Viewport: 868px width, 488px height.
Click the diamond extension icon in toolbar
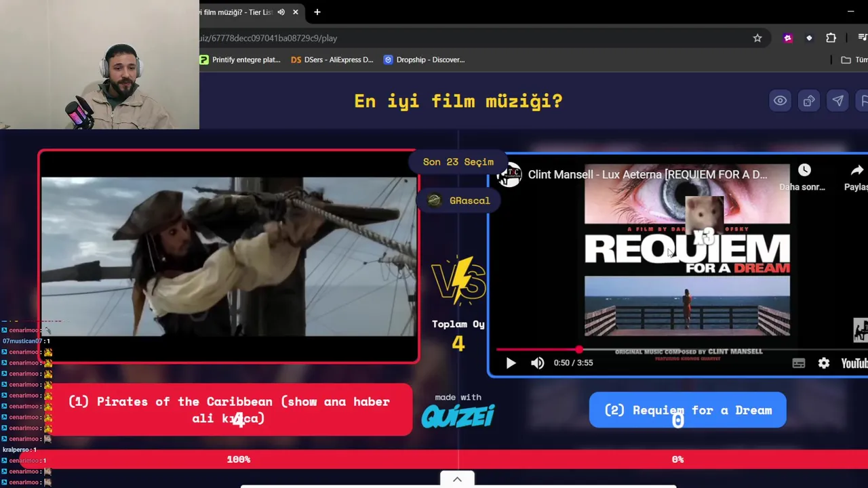point(809,38)
